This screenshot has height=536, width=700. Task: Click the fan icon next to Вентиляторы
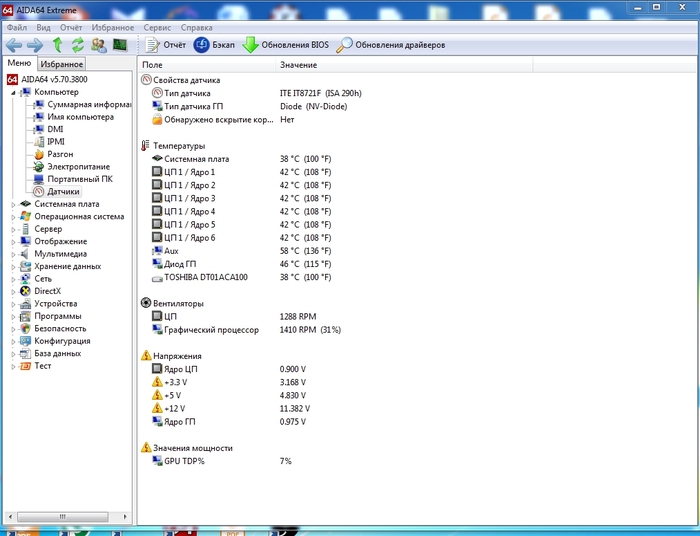coord(146,303)
